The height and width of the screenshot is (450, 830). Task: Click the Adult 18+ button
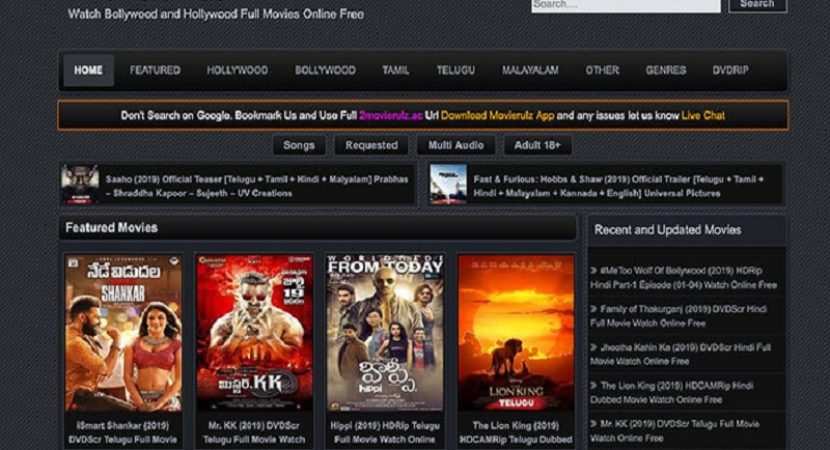pos(537,145)
